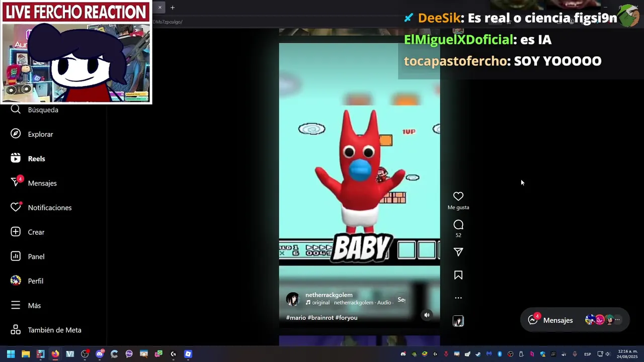Close the current browser tab

160,8
